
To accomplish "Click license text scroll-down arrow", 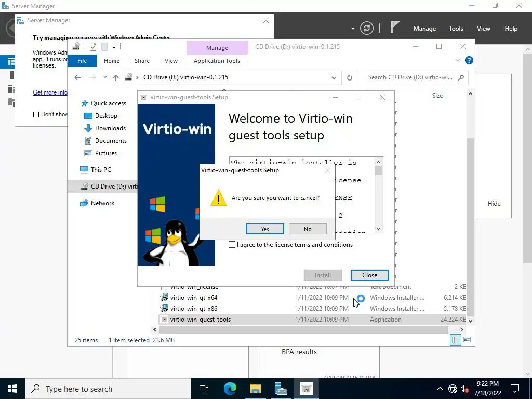I will 379,229.
